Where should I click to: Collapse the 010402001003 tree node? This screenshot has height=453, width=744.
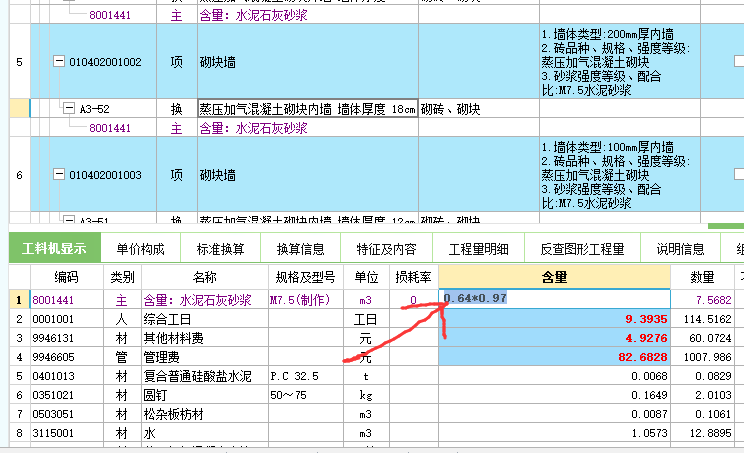point(59,174)
